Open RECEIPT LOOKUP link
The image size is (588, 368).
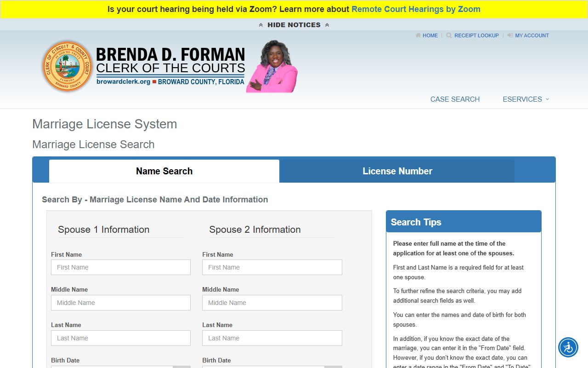[476, 35]
